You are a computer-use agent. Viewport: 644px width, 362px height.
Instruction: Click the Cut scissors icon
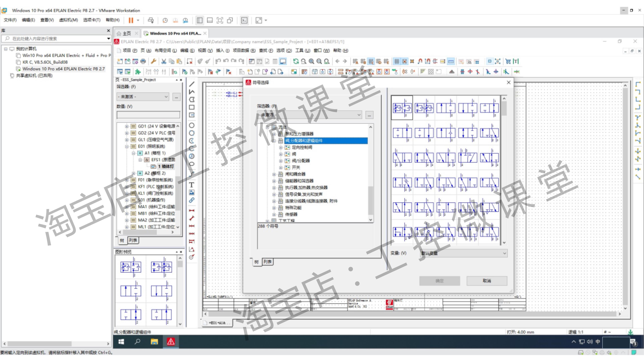coord(164,61)
